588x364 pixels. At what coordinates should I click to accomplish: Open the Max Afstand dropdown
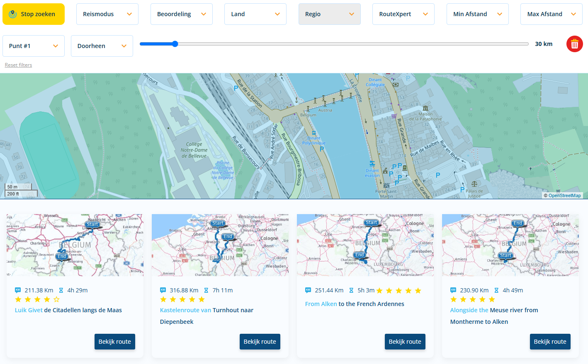click(x=552, y=14)
